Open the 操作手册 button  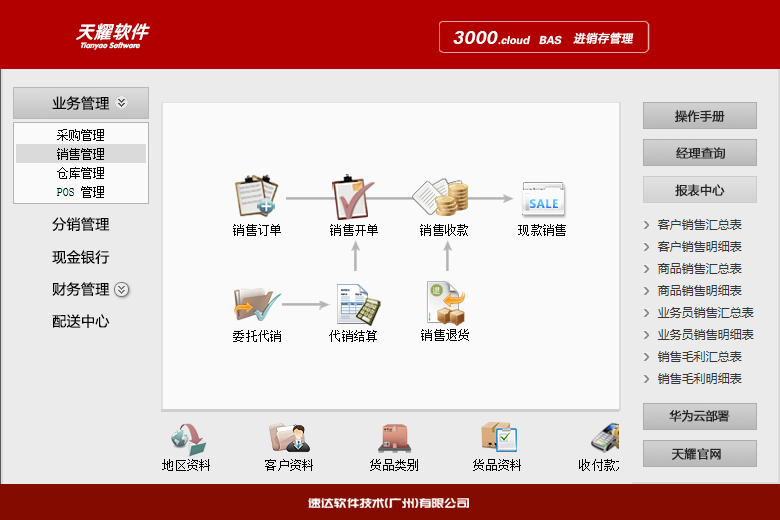699,116
